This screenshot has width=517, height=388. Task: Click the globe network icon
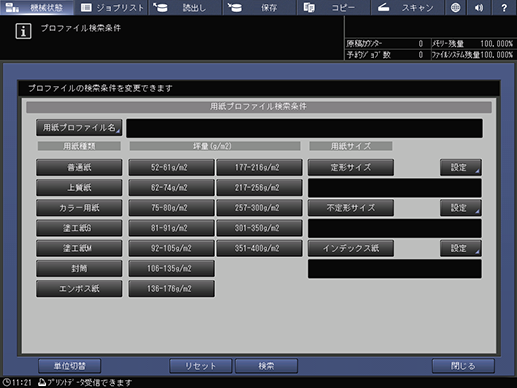pos(455,7)
